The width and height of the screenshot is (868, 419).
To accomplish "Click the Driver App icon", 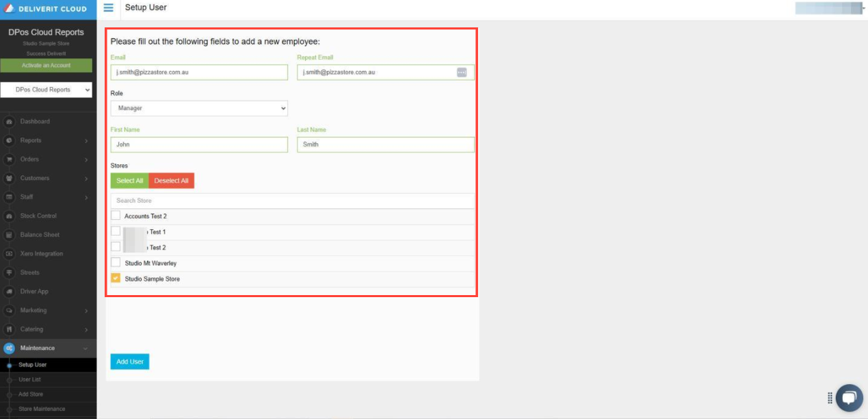I will click(x=10, y=292).
